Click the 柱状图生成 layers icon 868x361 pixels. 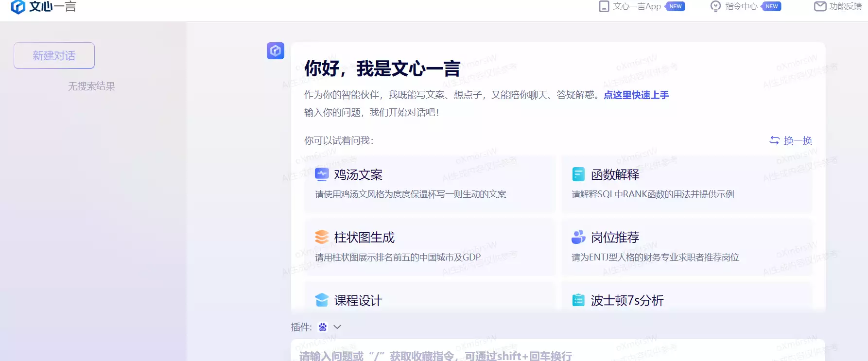coord(322,237)
